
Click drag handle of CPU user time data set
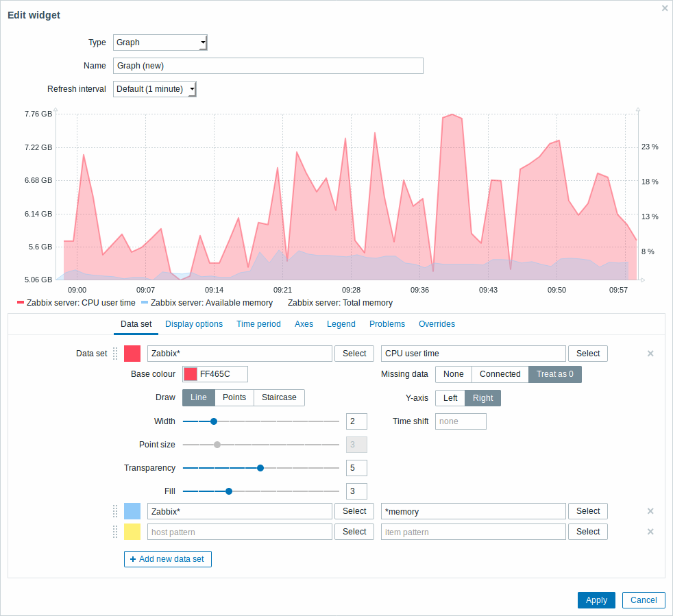coord(115,354)
